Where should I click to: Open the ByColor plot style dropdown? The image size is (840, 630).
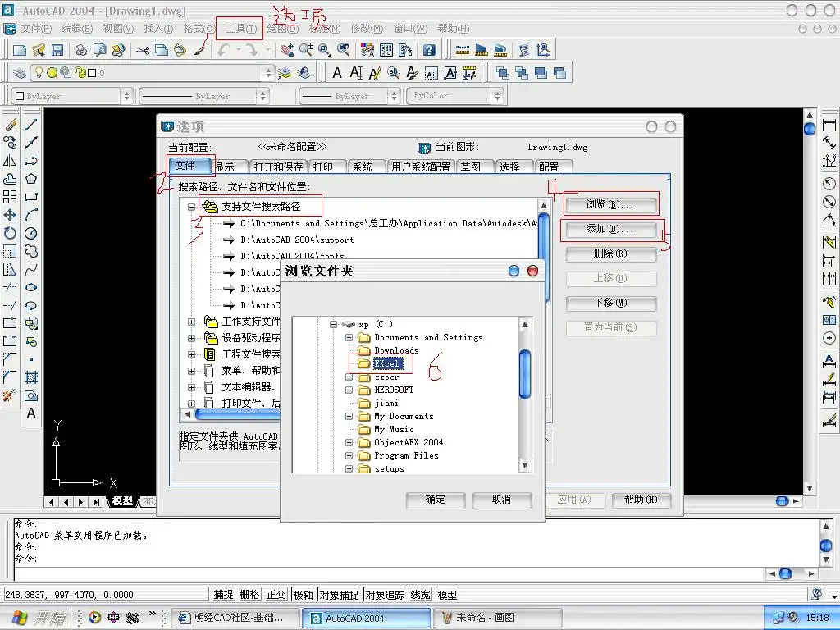point(497,96)
